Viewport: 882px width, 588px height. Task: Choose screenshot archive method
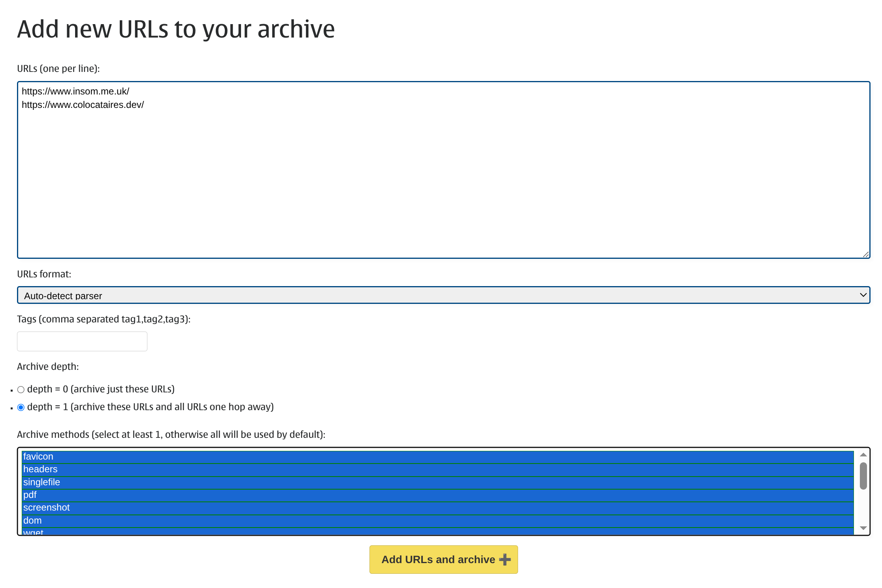coord(46,508)
